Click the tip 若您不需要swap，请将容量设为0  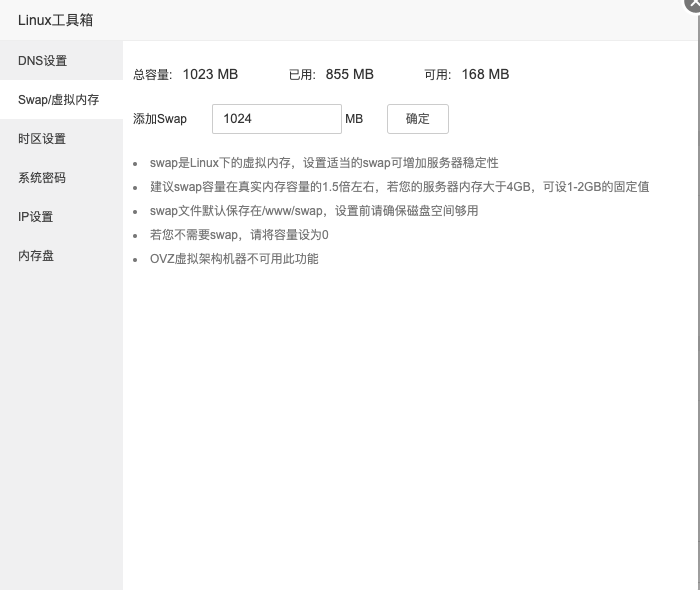pos(239,235)
